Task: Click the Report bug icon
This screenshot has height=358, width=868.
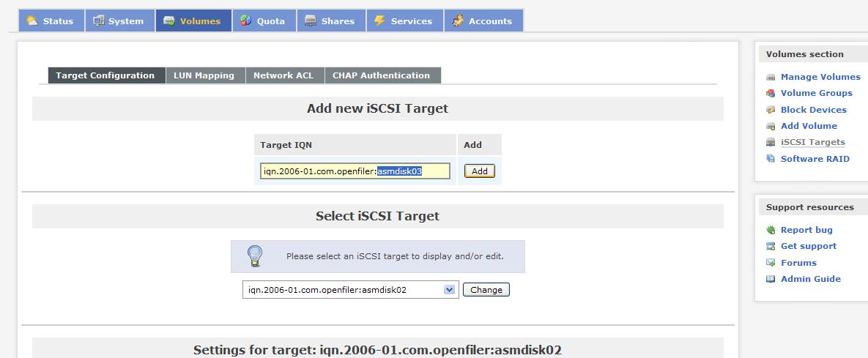Action: pos(771,230)
